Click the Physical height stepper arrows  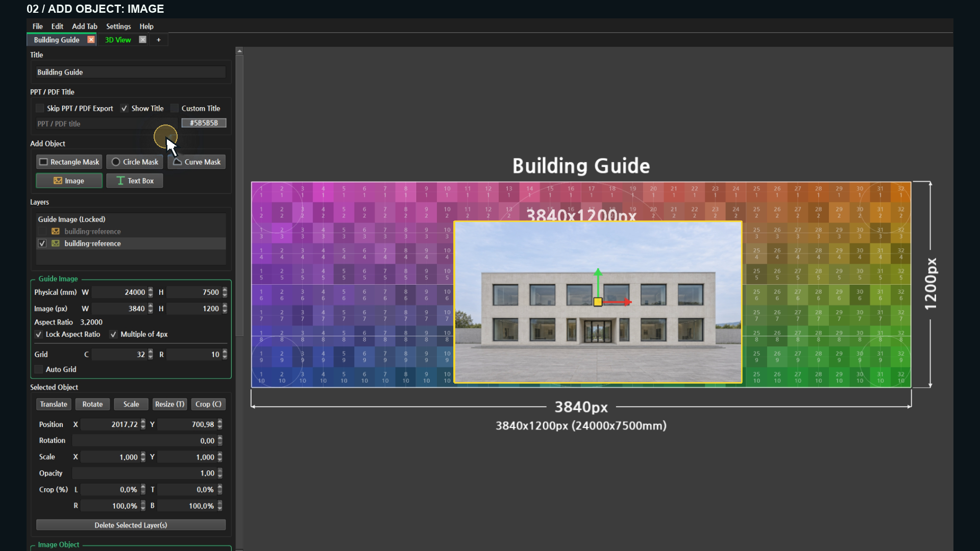(x=225, y=292)
